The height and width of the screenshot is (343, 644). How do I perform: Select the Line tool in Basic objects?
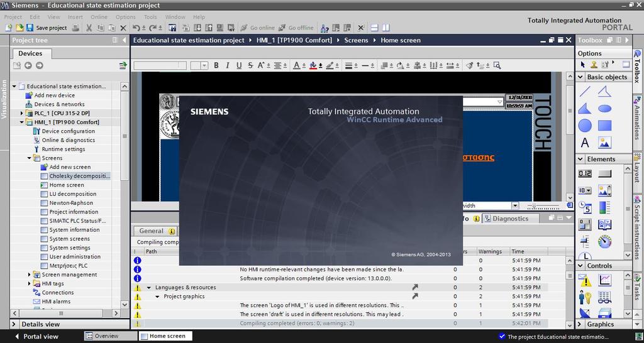click(x=585, y=91)
